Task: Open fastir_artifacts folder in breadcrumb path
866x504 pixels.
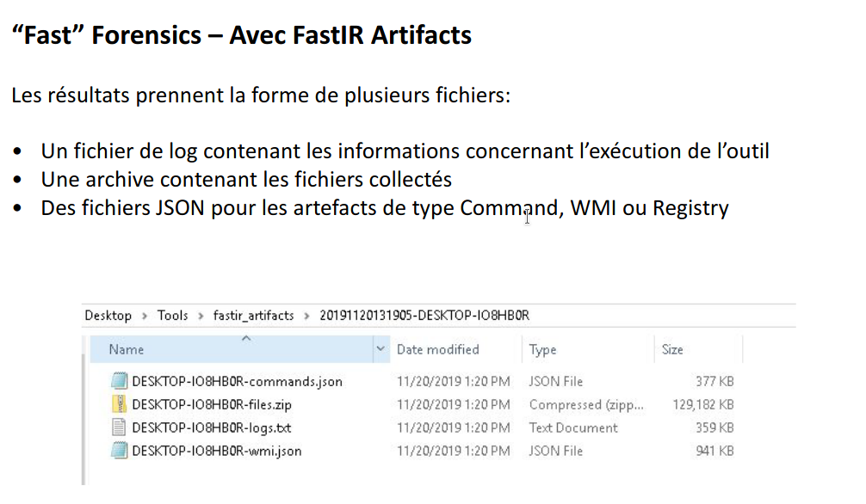Action: click(253, 316)
